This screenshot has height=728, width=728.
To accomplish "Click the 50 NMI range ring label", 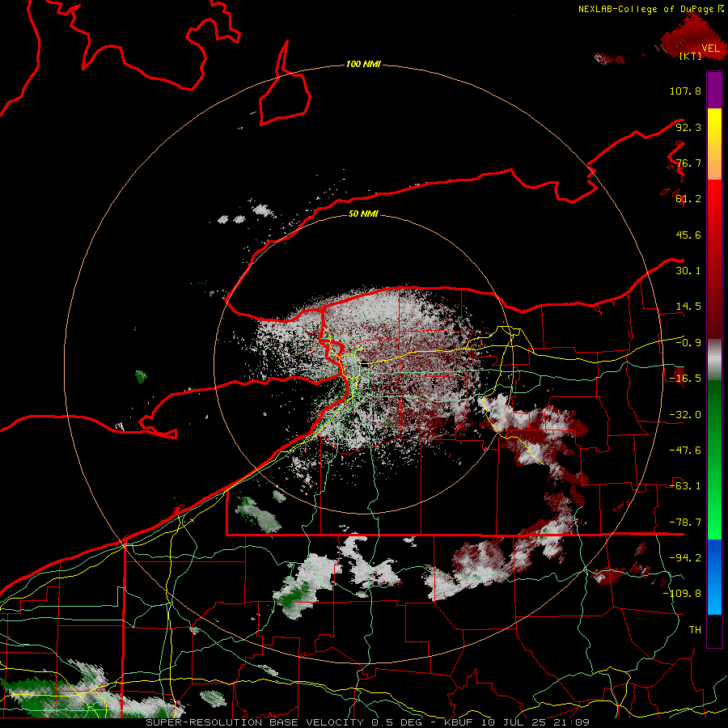I will click(x=363, y=214).
